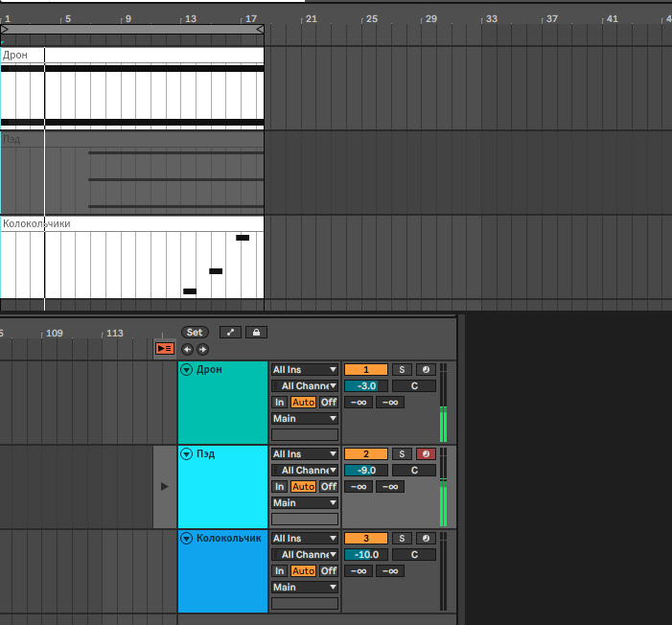Set Пэд monitoring to In
This screenshot has height=625, width=672.
[279, 487]
